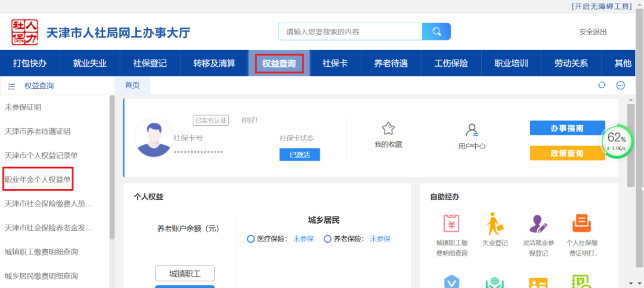Open 用户中心 user icon
The width and height of the screenshot is (644, 288).
coord(472,130)
